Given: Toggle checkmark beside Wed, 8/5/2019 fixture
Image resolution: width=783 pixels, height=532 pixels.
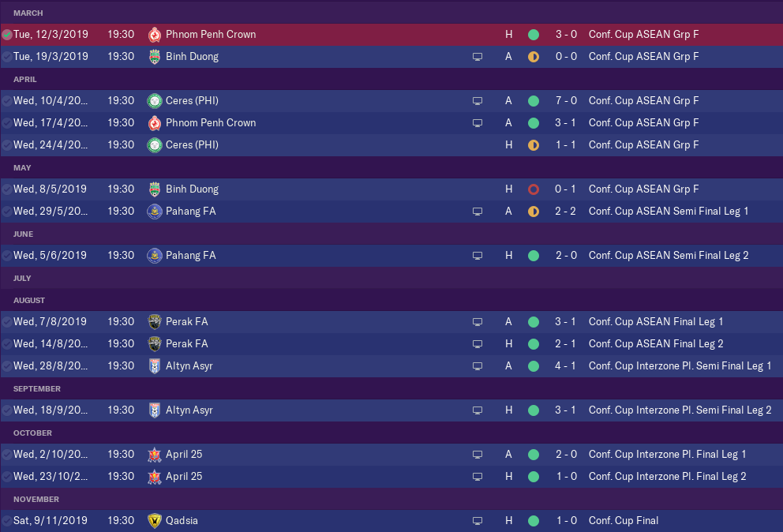Looking at the screenshot, I should pos(7,189).
